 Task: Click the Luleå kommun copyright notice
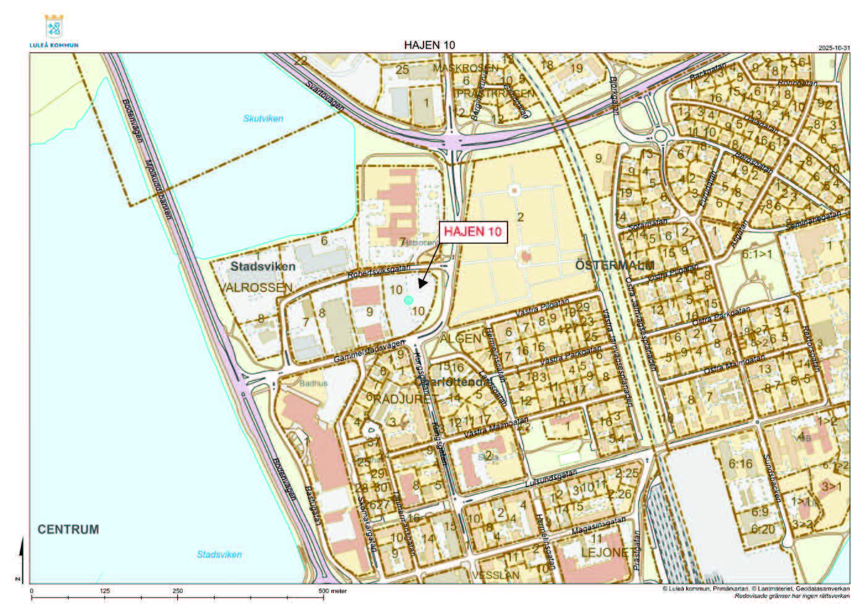[755, 589]
